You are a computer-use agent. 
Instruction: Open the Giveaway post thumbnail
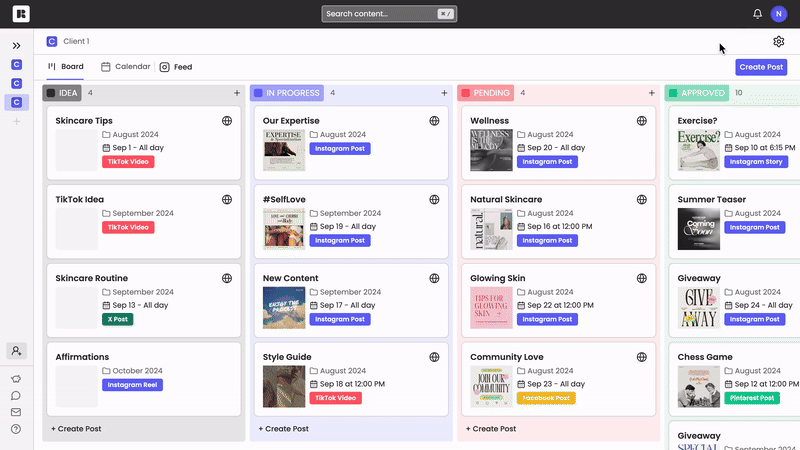[x=698, y=307]
